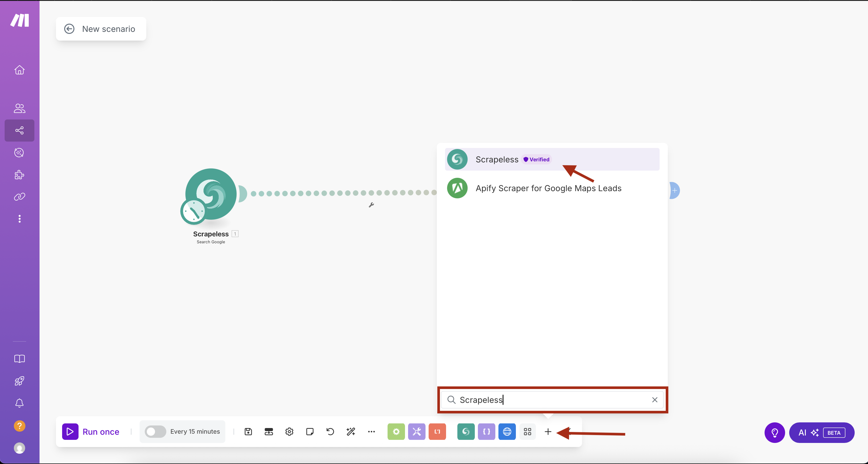Select JSON braces favorite icon
This screenshot has height=464, width=868.
coord(487,432)
